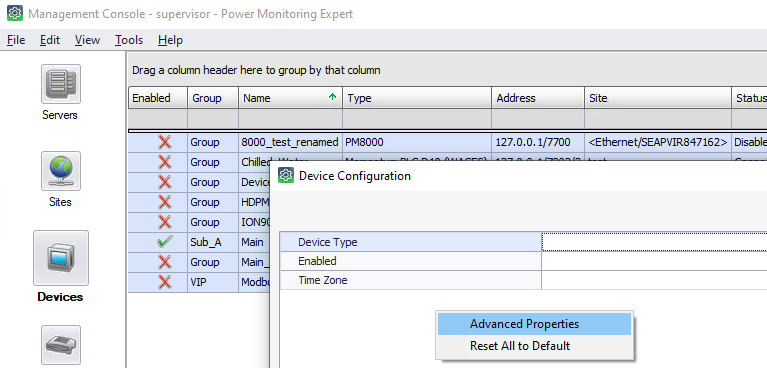Click the Device Configuration dialog gear icon

coord(286,176)
